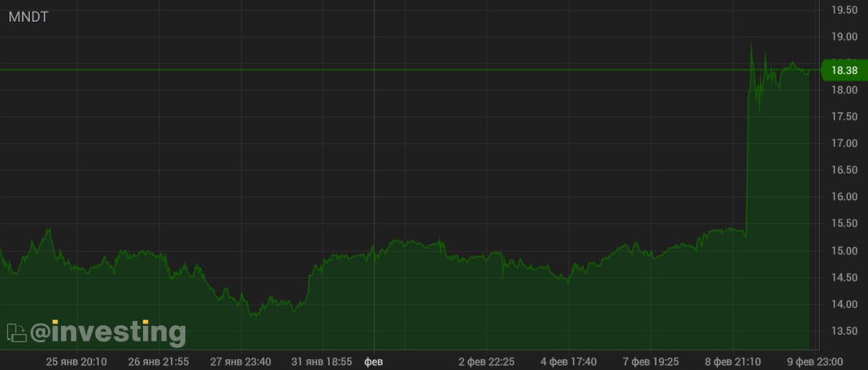The width and height of the screenshot is (868, 370).
Task: Click the green 18.38 current price tag
Action: click(842, 70)
